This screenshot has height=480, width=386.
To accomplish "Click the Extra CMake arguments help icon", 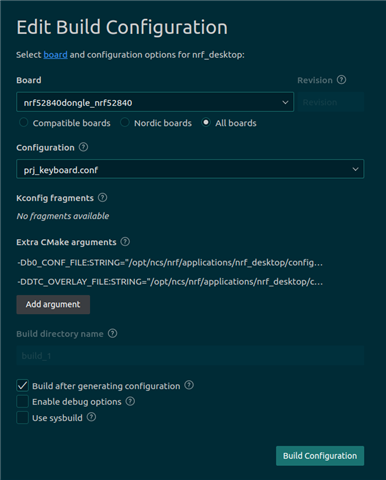I will pos(125,242).
